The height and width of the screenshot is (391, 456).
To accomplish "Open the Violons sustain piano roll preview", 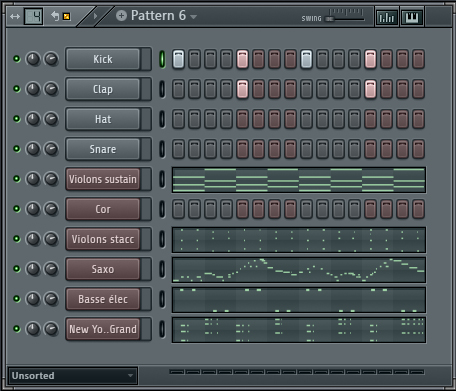I will [x=299, y=180].
